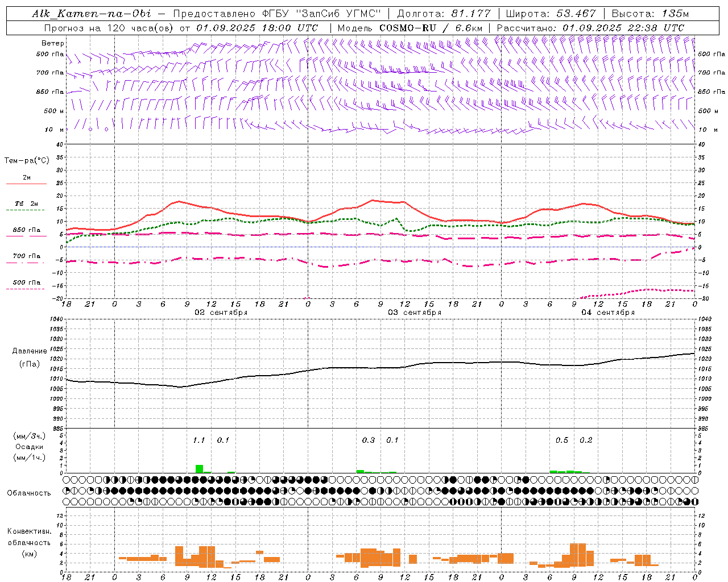Screen dimensions: 728x582
Task: Select the 700 гПа temperature legend entry
Action: [27, 256]
